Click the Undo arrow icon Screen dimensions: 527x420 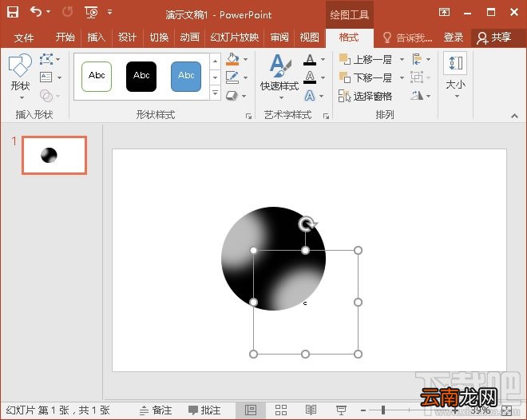coord(36,12)
